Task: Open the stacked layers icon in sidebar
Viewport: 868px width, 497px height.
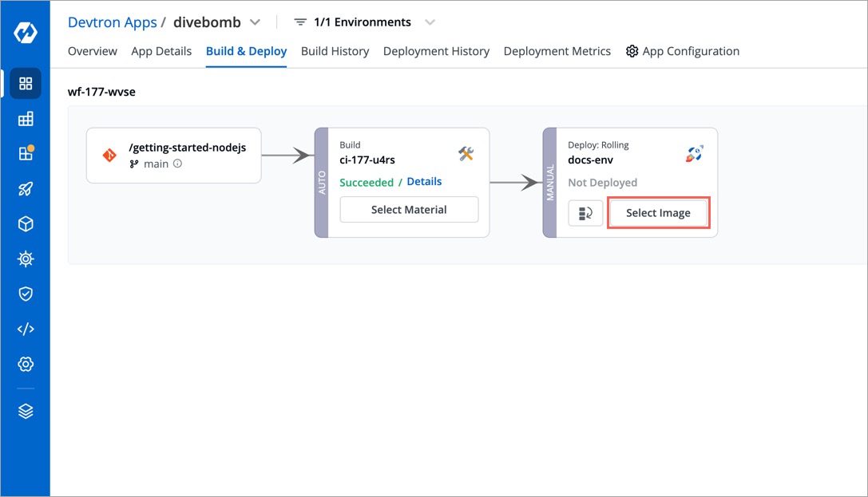Action: (x=26, y=411)
